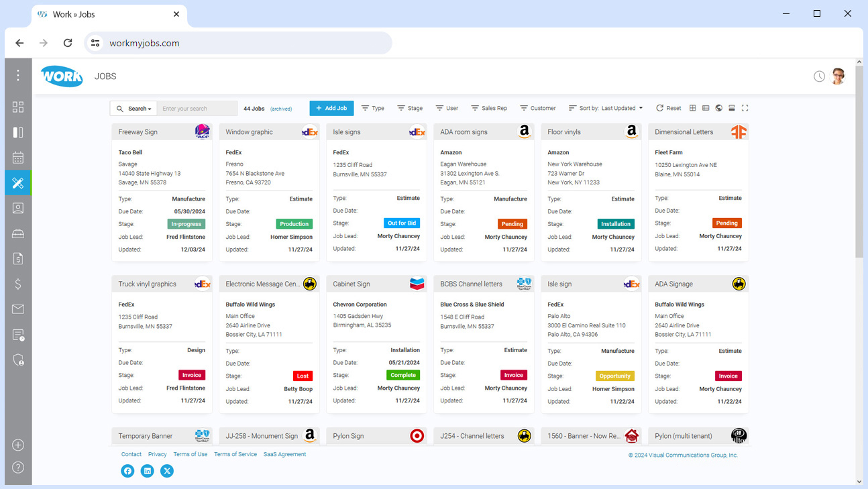Open the invoice document icon in sidebar
The height and width of the screenshot is (489, 868).
(x=18, y=258)
